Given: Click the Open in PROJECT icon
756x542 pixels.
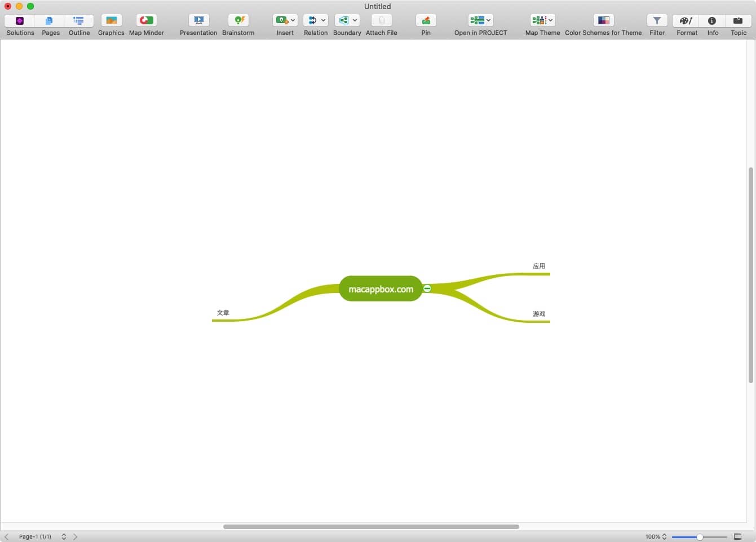Looking at the screenshot, I should 478,20.
